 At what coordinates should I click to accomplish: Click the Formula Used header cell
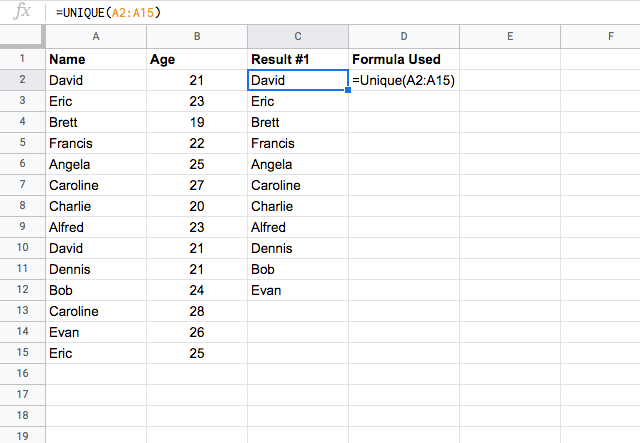(x=404, y=59)
